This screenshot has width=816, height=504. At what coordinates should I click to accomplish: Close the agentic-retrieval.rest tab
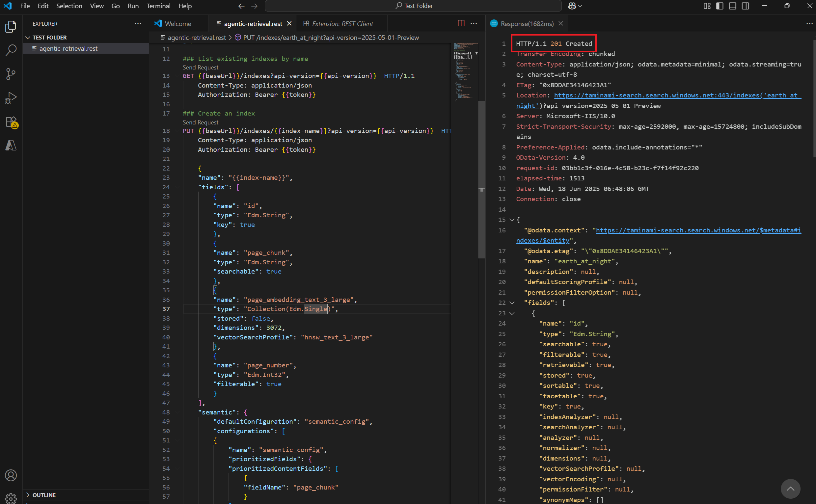tap(289, 23)
